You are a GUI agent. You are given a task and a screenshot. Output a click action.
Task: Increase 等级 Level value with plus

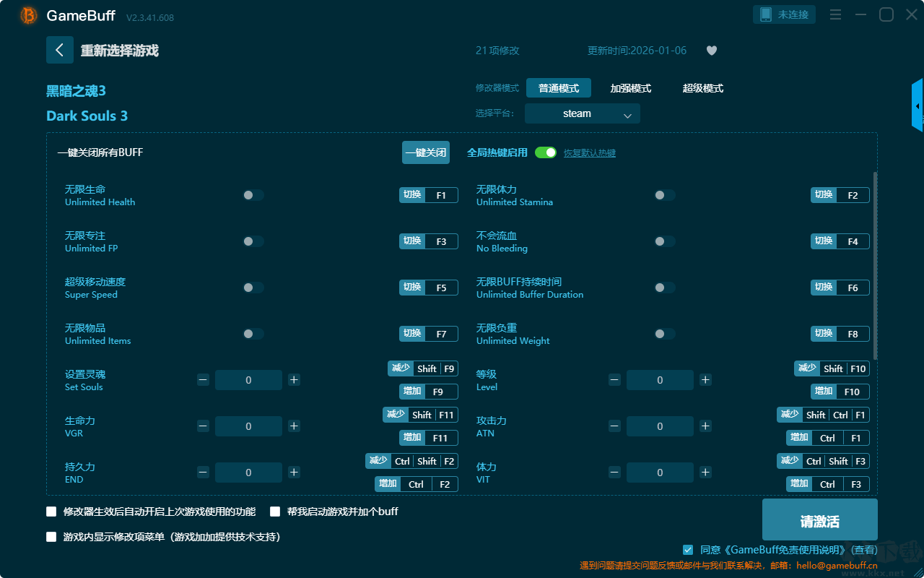point(705,380)
